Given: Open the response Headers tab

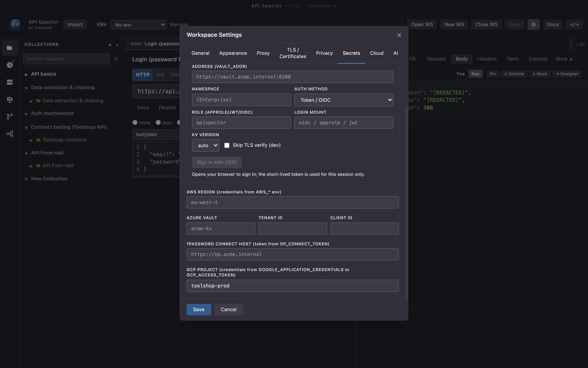Looking at the screenshot, I should point(487,59).
